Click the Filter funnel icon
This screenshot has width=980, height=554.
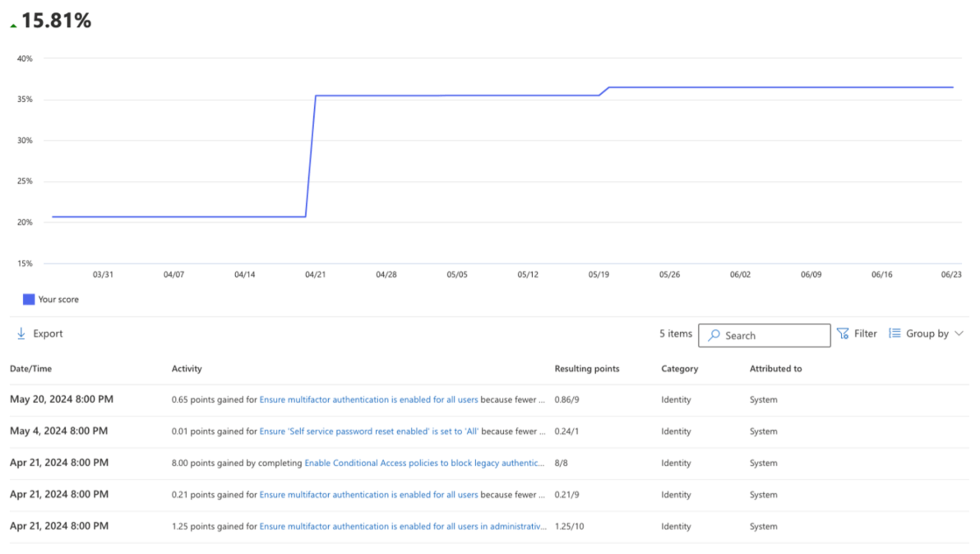[843, 333]
